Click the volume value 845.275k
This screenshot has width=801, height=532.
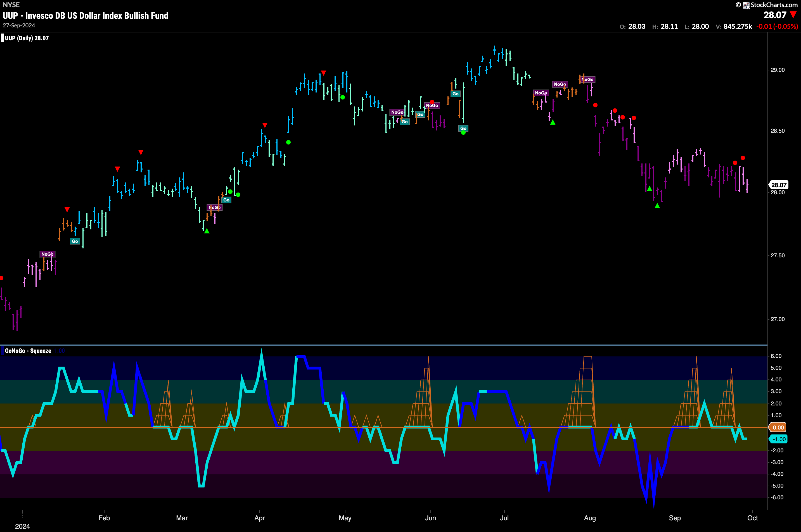(738, 27)
